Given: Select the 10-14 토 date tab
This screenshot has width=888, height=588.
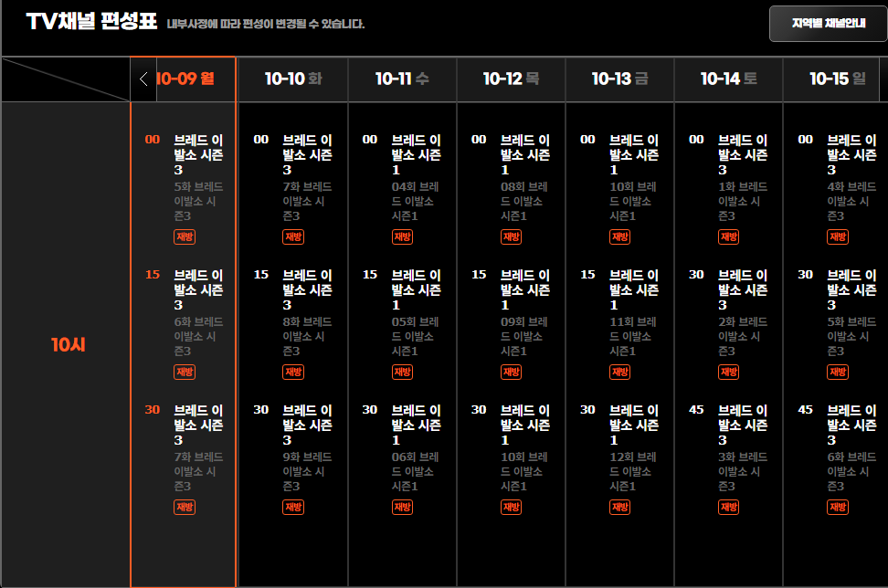Looking at the screenshot, I should tap(728, 79).
